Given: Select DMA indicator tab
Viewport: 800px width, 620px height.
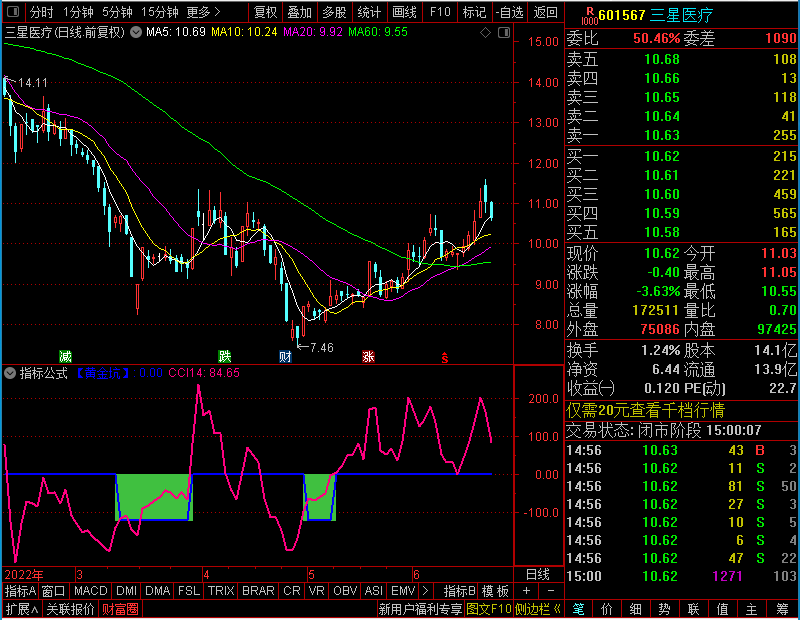Looking at the screenshot, I should point(158,591).
